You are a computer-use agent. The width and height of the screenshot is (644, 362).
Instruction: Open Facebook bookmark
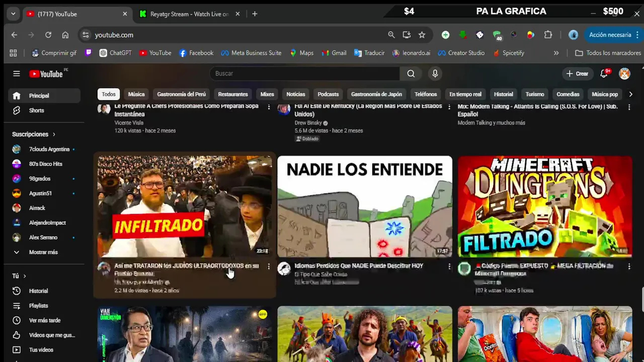[x=196, y=53]
